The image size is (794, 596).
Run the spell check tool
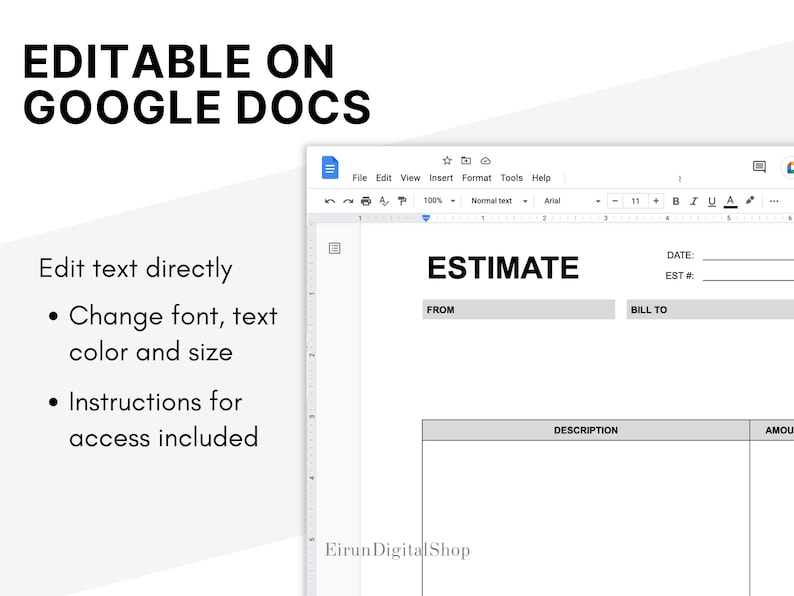(384, 201)
